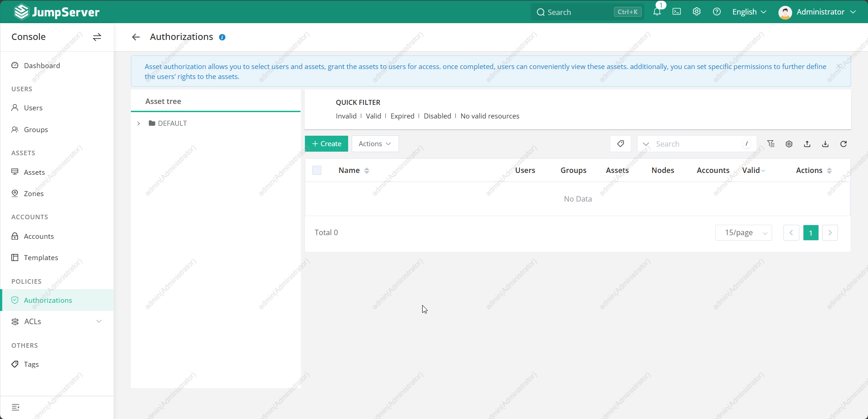Open the web terminal icon in header
The width and height of the screenshot is (868, 419).
677,12
